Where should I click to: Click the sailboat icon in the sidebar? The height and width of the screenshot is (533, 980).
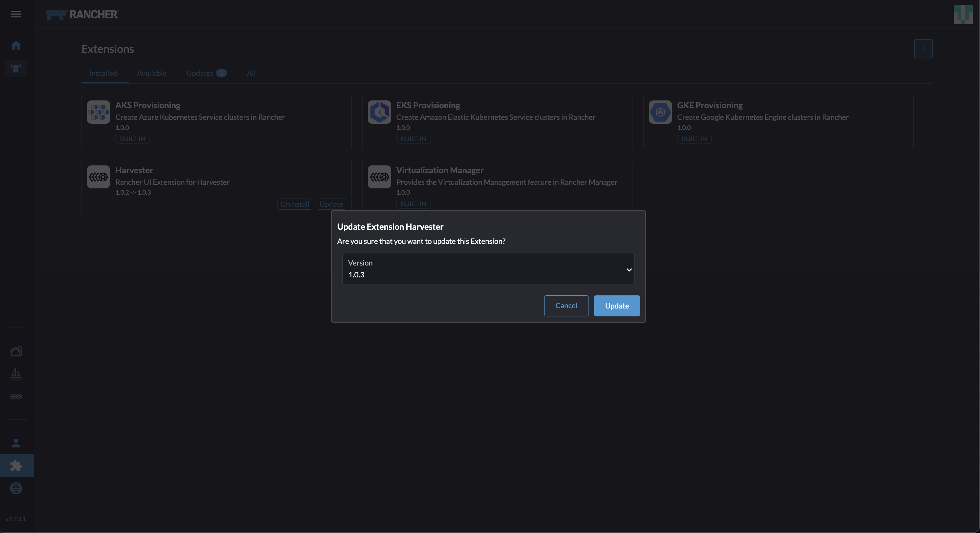[x=16, y=374]
